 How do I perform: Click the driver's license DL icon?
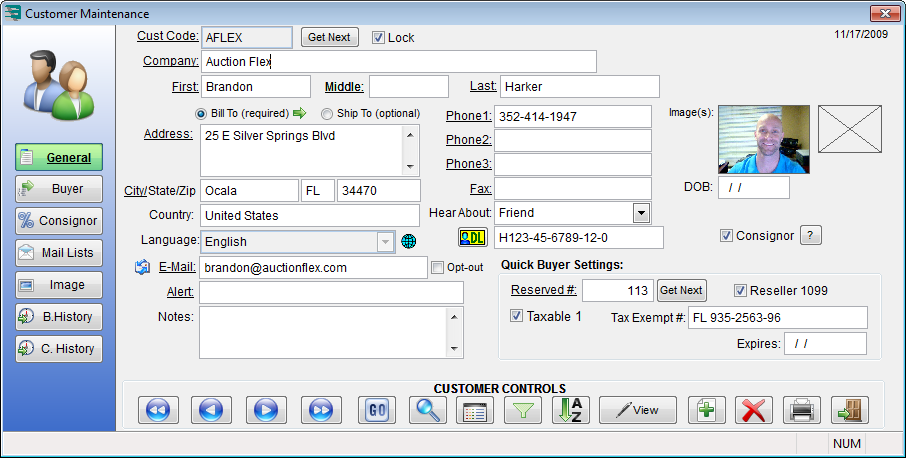click(471, 238)
